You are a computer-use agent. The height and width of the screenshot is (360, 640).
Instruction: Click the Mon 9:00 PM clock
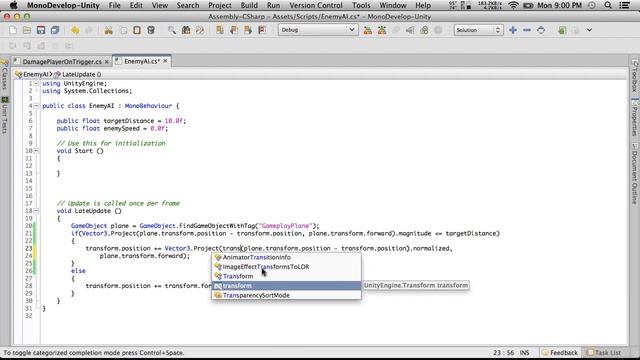[x=559, y=5]
